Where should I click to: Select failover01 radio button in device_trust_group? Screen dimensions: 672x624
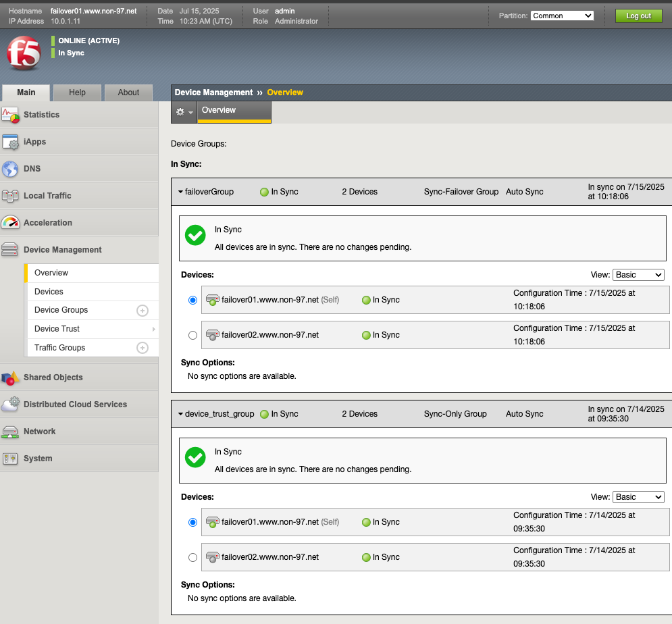pyautogui.click(x=193, y=522)
